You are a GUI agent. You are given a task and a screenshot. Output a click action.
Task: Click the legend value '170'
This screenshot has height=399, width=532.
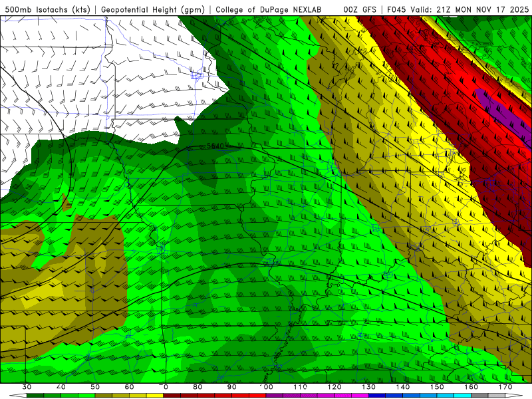[x=505, y=387]
